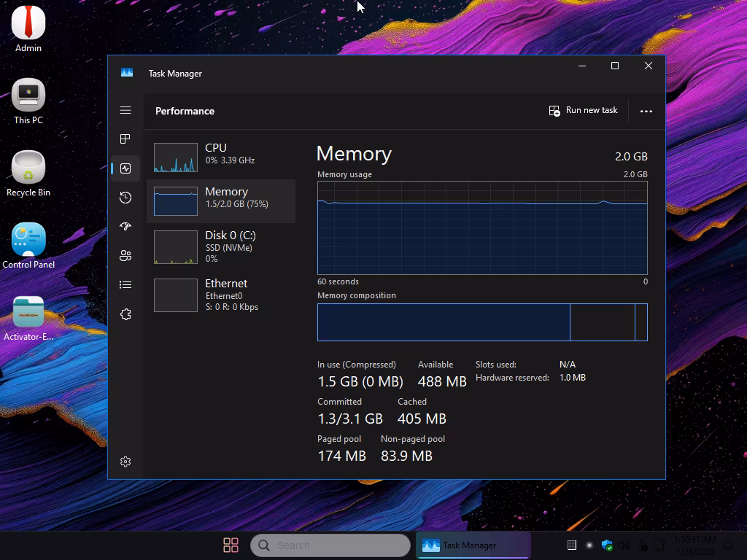Screen dimensions: 747x560
Task: Expand the hamburger navigation menu
Action: point(125,110)
